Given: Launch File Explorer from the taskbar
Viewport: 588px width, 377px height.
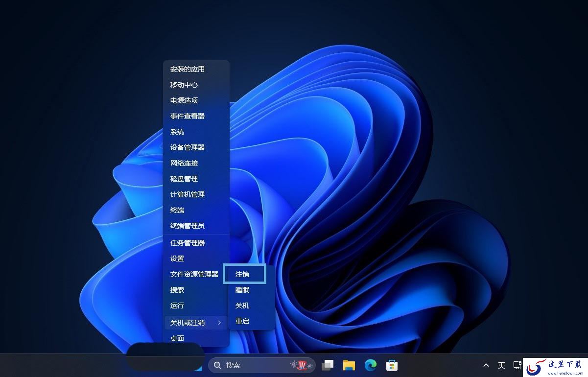Looking at the screenshot, I should click(x=349, y=365).
